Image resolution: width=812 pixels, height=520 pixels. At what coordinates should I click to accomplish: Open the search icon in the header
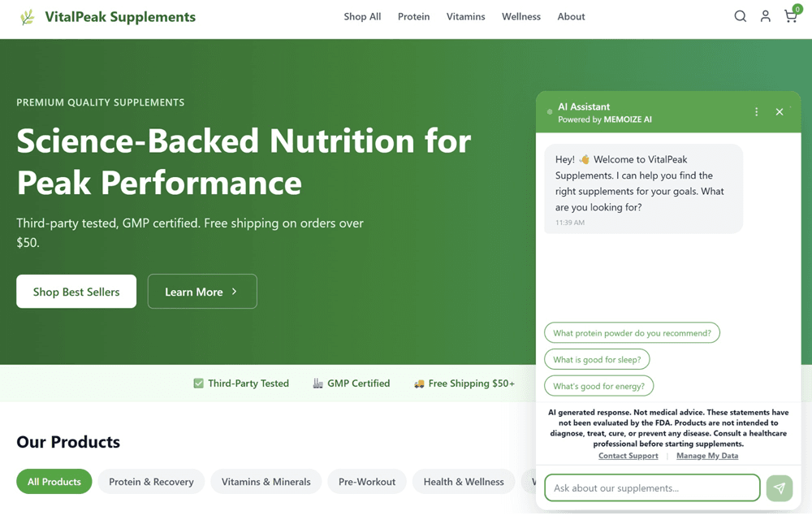coord(740,15)
